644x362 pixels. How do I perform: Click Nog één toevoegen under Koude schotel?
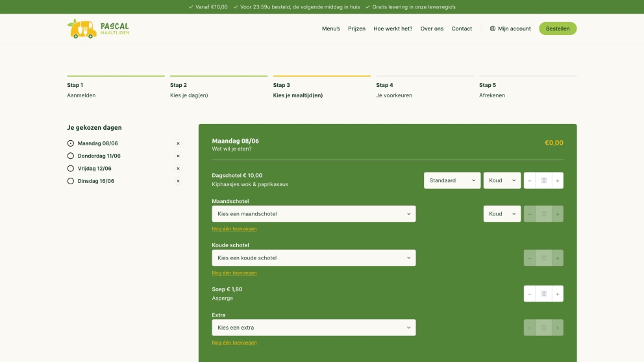234,273
